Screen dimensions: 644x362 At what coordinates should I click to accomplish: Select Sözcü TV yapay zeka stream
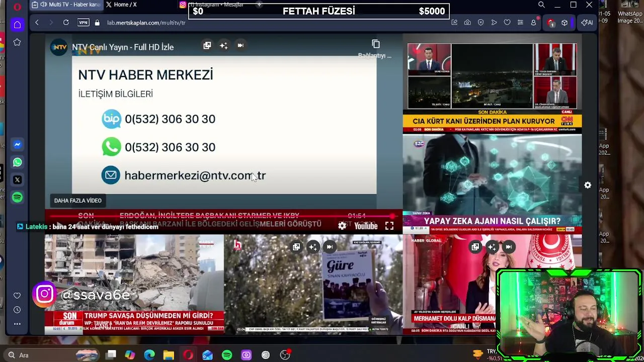[492, 184]
